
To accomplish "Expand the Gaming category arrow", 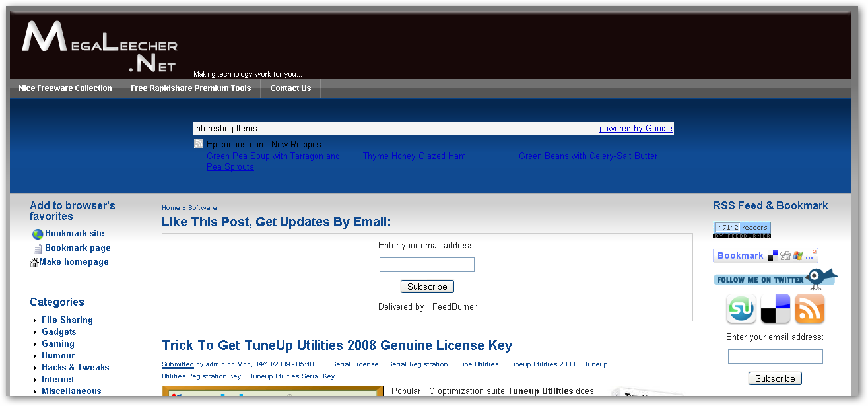I will click(x=35, y=344).
